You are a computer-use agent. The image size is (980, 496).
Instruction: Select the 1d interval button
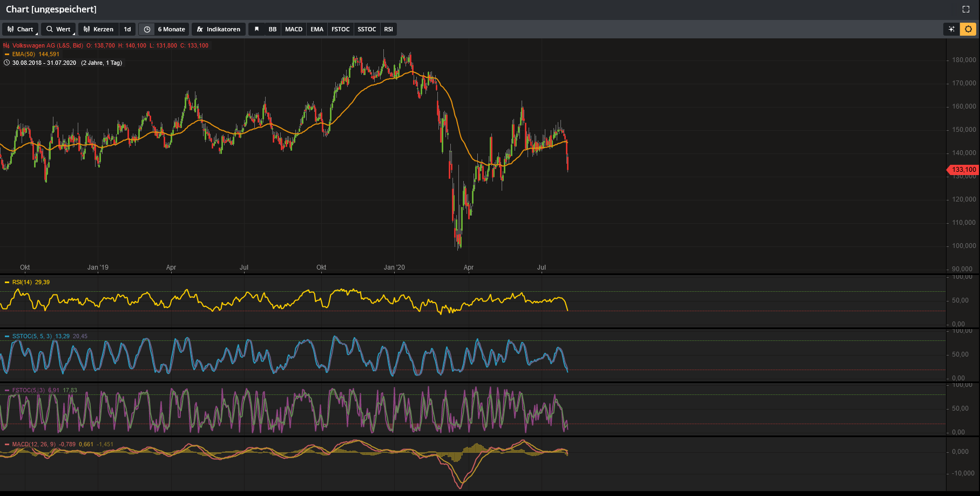(x=127, y=29)
